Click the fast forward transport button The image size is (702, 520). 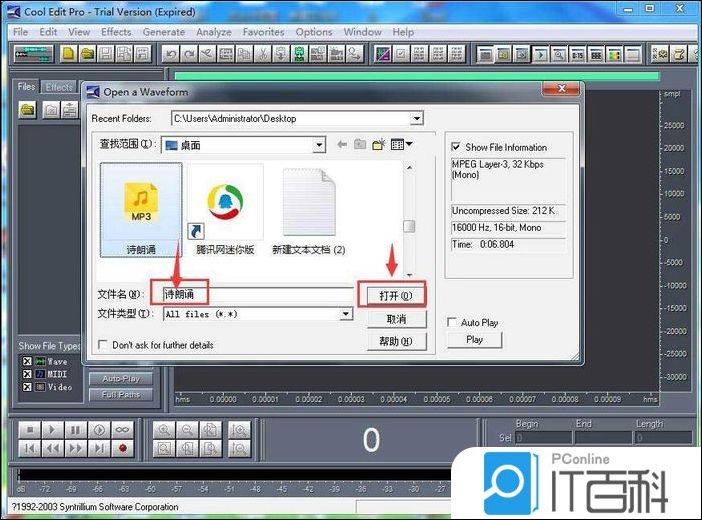(x=76, y=448)
